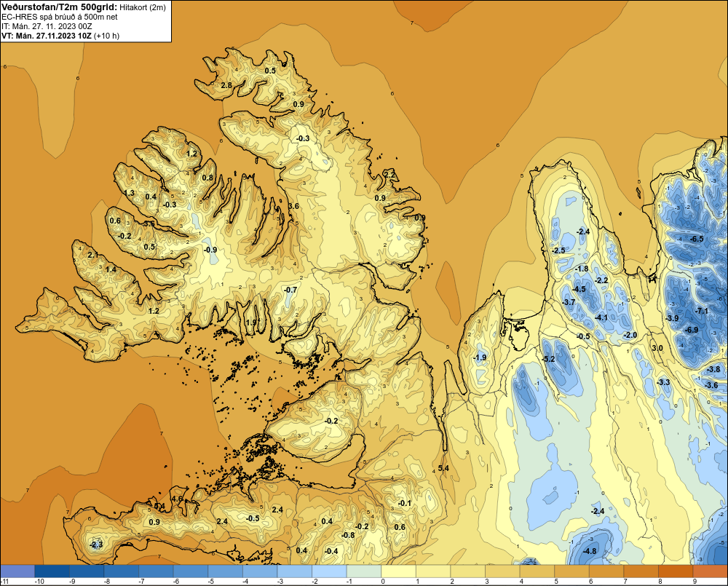Screen dimensions: 728x586
Task: Click the legend swatch between -2 and -1
Action: [330, 571]
